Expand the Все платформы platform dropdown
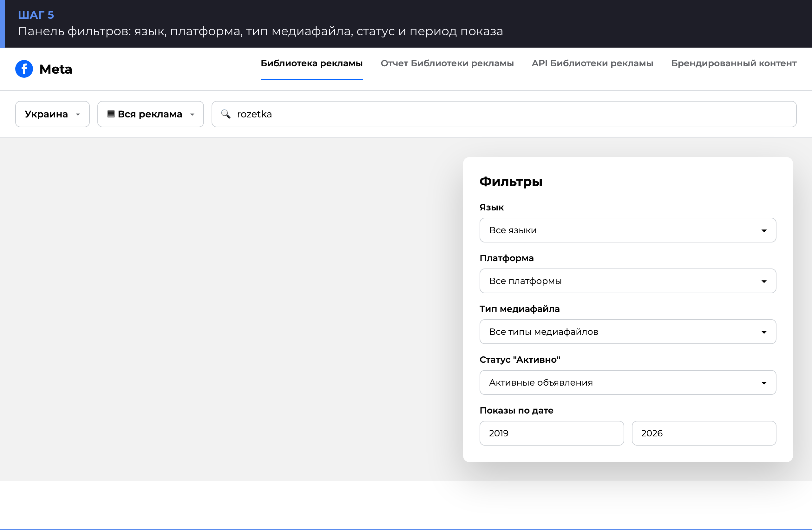This screenshot has width=812, height=530. [628, 281]
